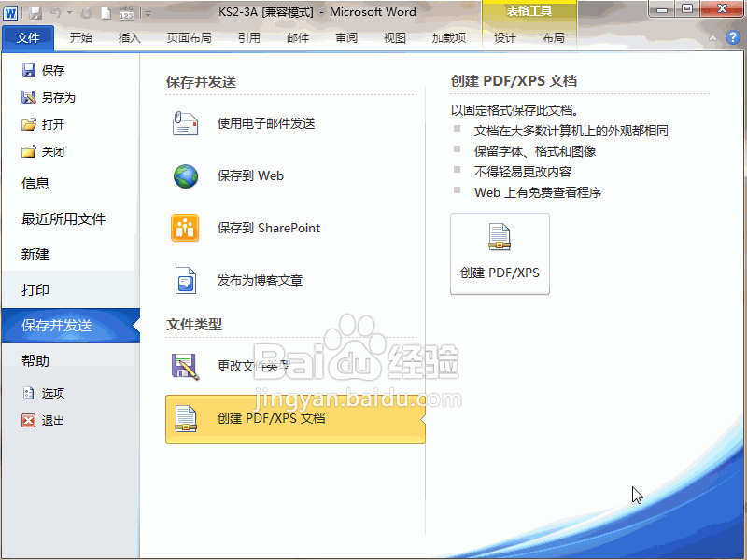747x560 pixels.
Task: Collapse the ribbon with the chevron icon
Action: coord(712,38)
